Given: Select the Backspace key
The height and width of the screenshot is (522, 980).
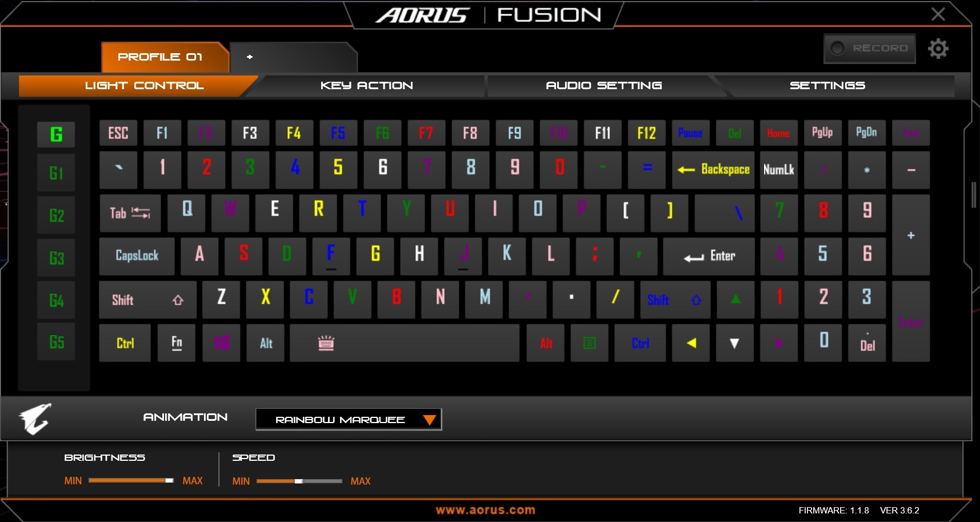Looking at the screenshot, I should click(x=713, y=170).
